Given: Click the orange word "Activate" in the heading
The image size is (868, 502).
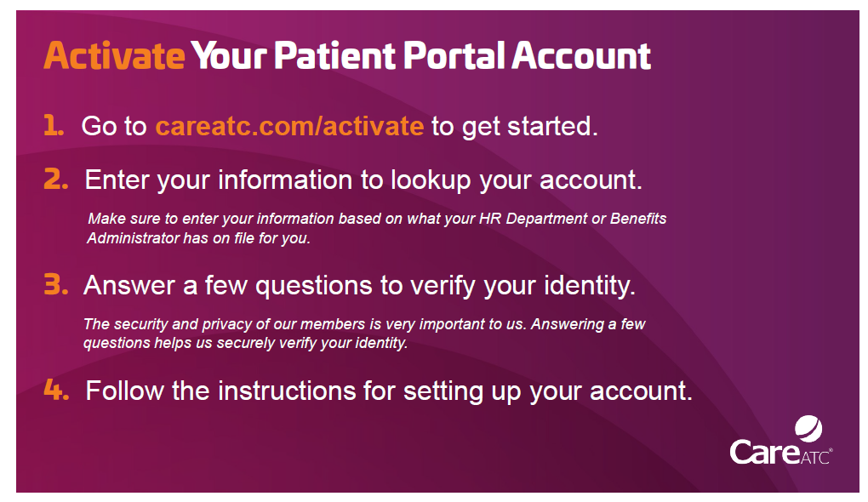Looking at the screenshot, I should [x=114, y=56].
